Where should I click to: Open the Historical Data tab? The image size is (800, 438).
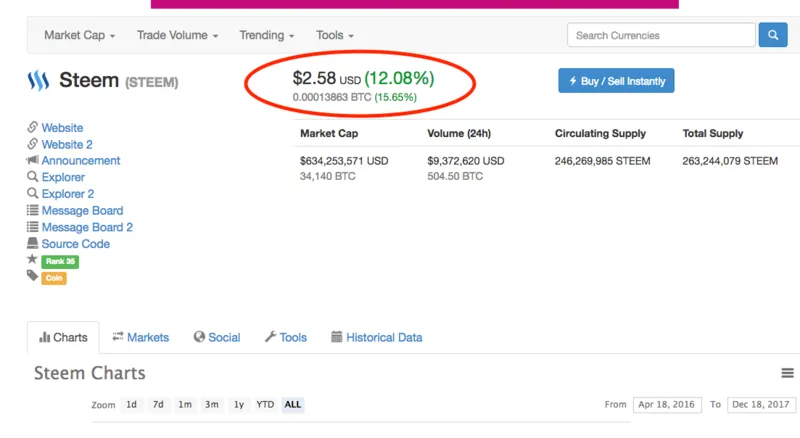pyautogui.click(x=377, y=337)
